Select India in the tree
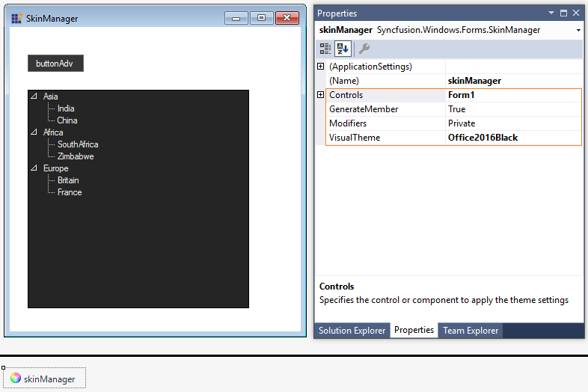The image size is (588, 392). [66, 108]
